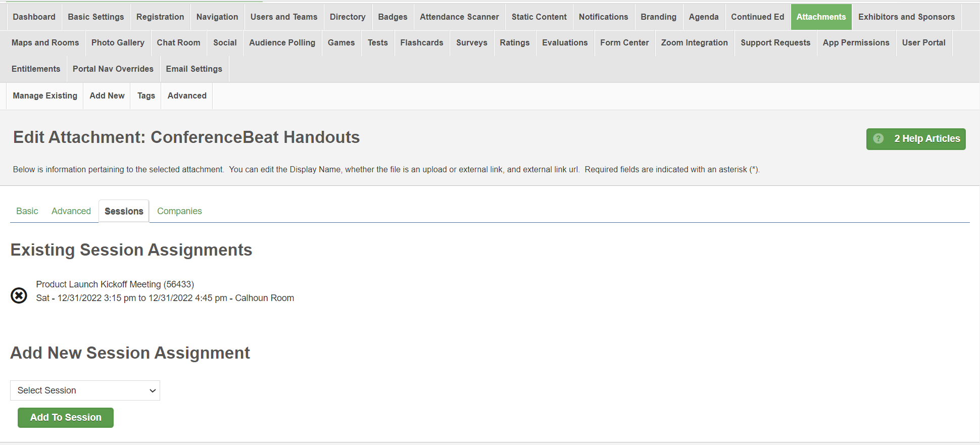The height and width of the screenshot is (445, 980).
Task: Open the Attendance Scanner menu
Action: (459, 17)
